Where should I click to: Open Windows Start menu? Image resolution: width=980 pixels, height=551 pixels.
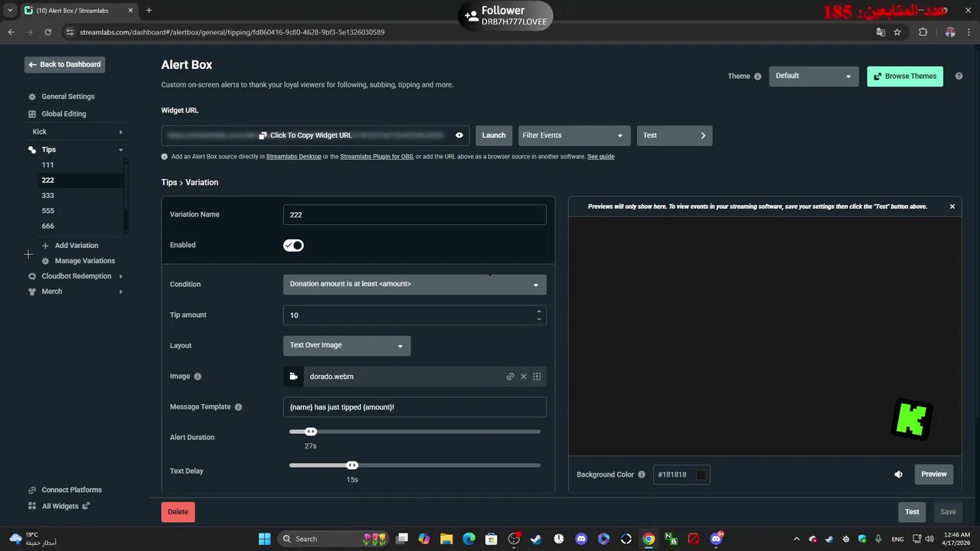click(264, 539)
